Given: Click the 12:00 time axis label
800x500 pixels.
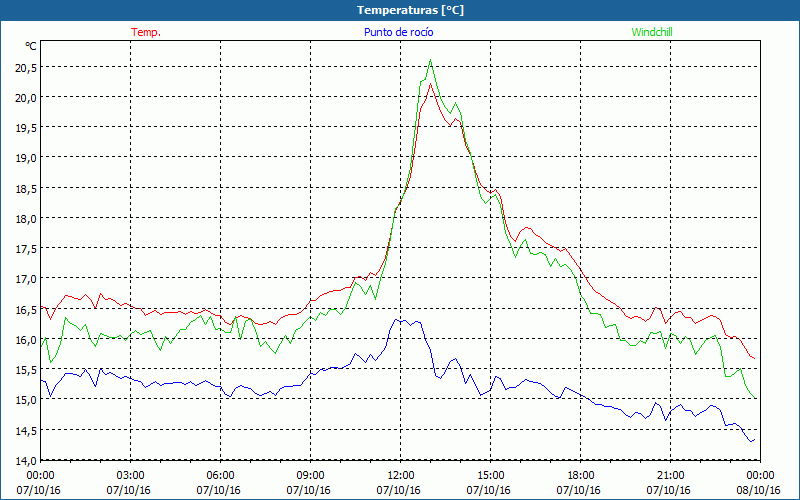Looking at the screenshot, I should [x=401, y=475].
